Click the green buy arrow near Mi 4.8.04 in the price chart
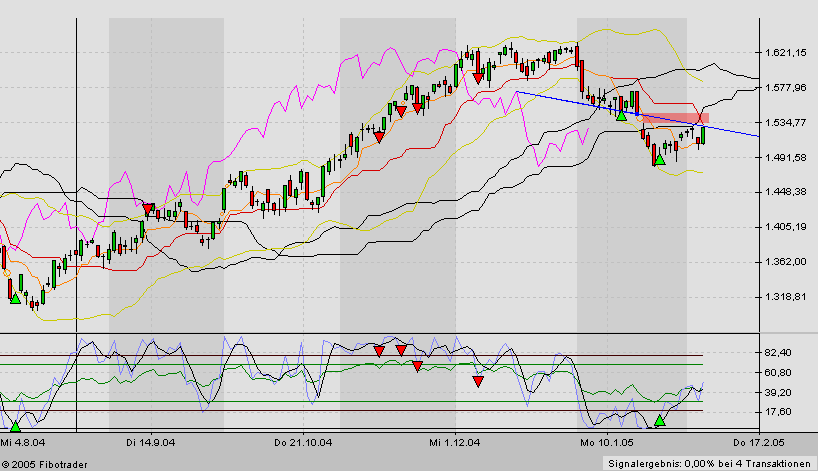 (15, 297)
